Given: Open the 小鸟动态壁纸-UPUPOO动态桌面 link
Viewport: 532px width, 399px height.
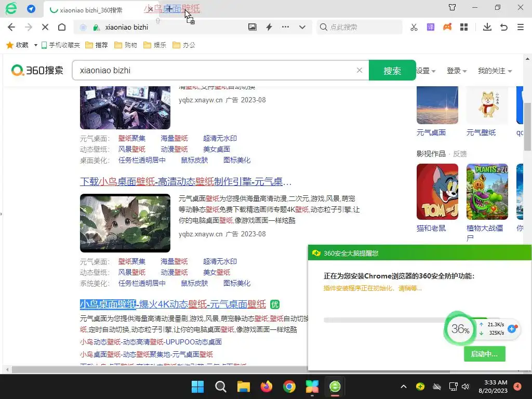Looking at the screenshot, I should [x=151, y=342].
